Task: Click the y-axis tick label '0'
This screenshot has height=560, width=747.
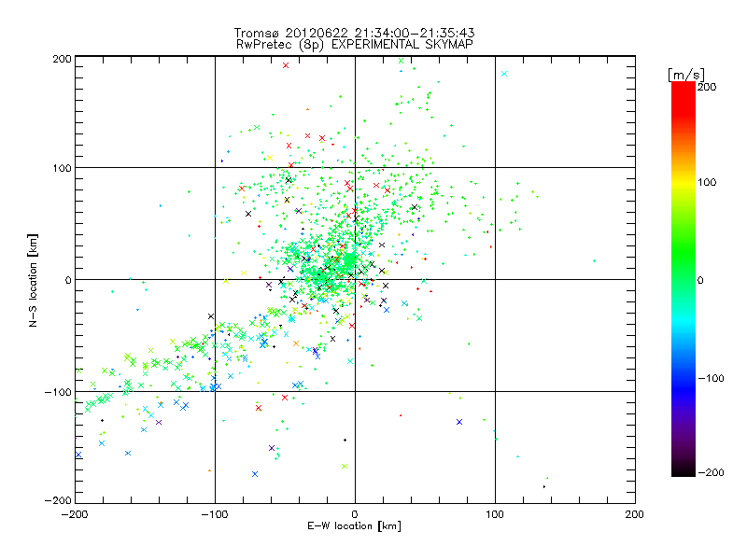Action: click(68, 280)
